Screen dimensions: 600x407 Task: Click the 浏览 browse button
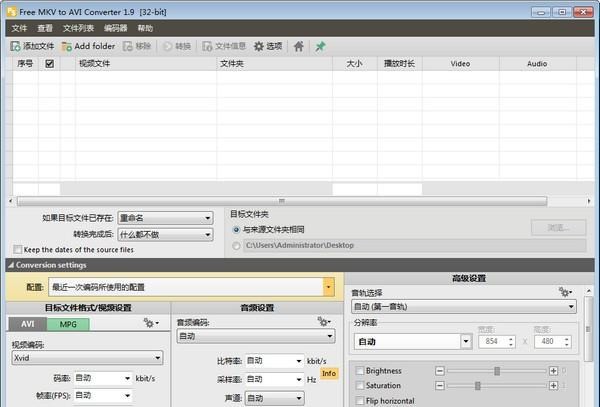tap(559, 228)
